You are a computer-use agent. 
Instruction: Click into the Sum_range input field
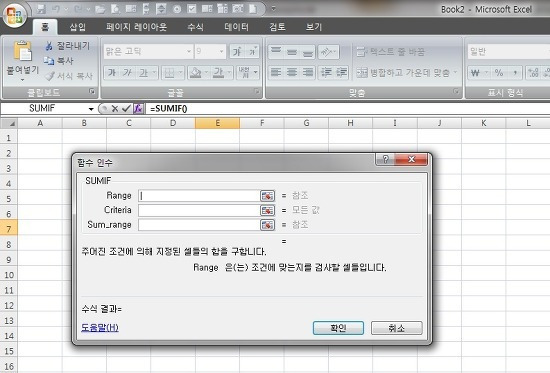point(199,225)
